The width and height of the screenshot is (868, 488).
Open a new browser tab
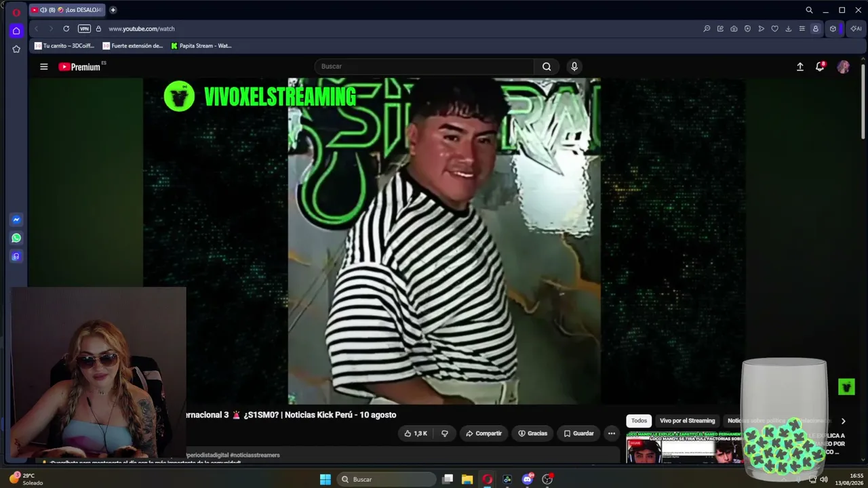coord(113,10)
